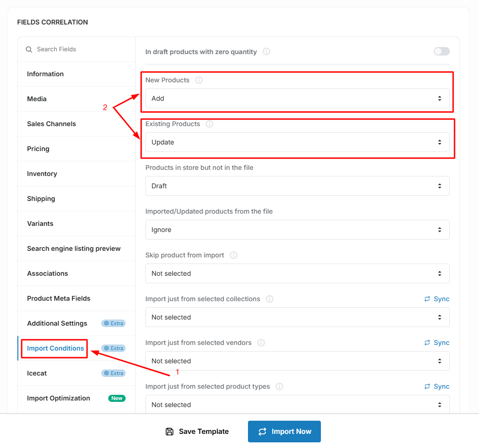479x448 pixels.
Task: Expand the selected product types dropdown
Action: click(297, 405)
